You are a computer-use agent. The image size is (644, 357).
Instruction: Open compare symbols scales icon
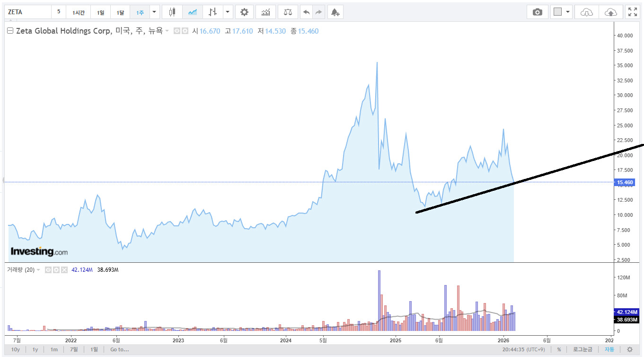(x=288, y=12)
